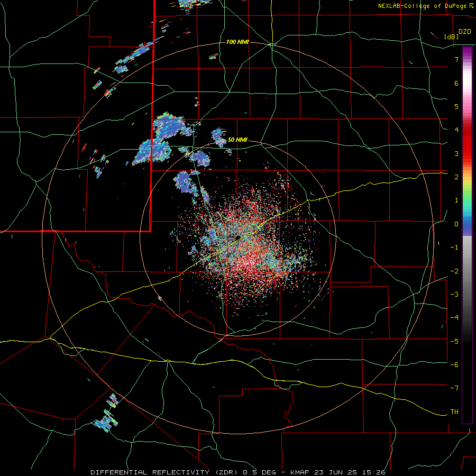Screen dimensions: 476x476
Task: Click the 4 value on the color scale
Action: pos(456,130)
